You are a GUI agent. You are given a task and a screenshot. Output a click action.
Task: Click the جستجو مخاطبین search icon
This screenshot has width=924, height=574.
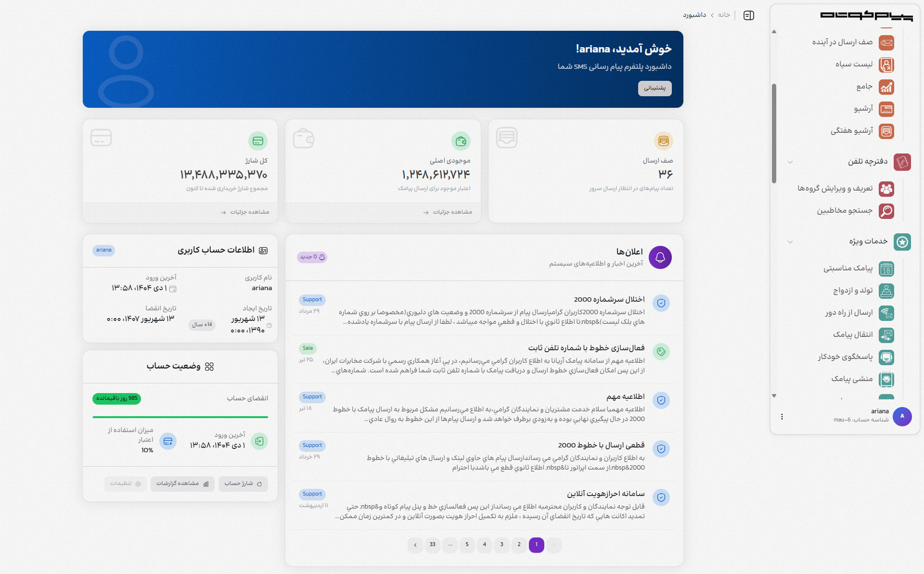click(x=887, y=211)
